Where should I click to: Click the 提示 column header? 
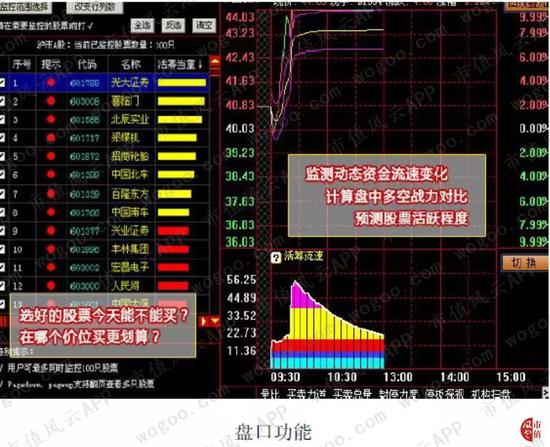point(51,64)
